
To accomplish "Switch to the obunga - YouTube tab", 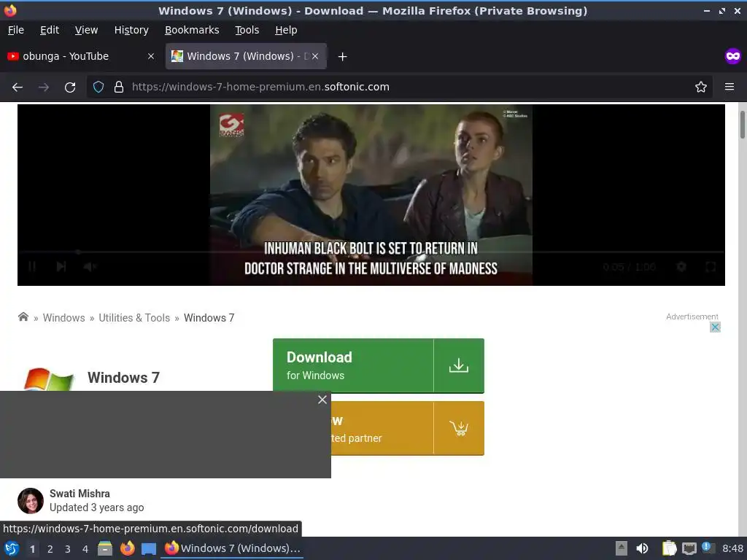I will click(x=80, y=56).
